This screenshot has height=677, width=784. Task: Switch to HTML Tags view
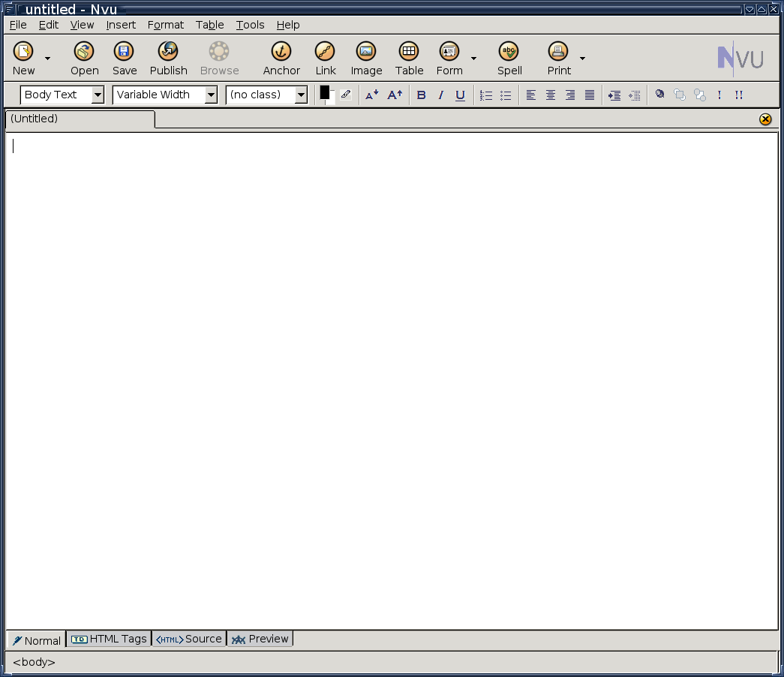109,639
